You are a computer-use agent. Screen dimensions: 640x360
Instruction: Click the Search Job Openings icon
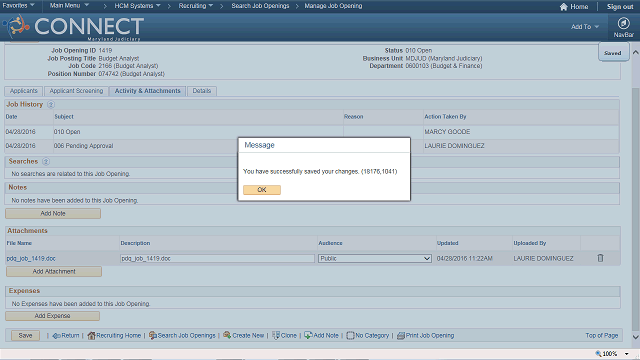pyautogui.click(x=153, y=336)
